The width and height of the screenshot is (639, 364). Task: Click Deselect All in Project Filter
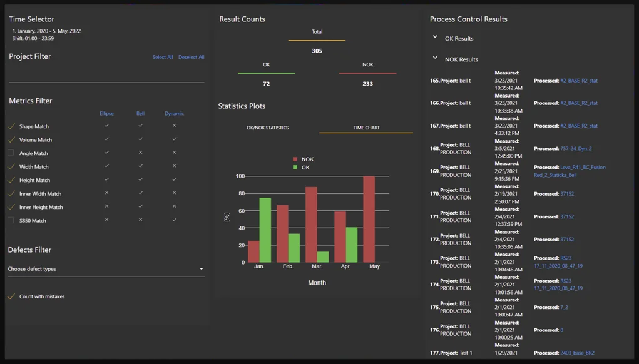[x=191, y=57]
